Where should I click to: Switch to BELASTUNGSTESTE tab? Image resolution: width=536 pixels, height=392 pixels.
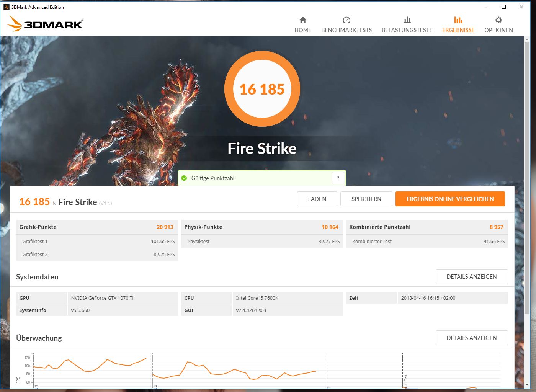point(407,30)
